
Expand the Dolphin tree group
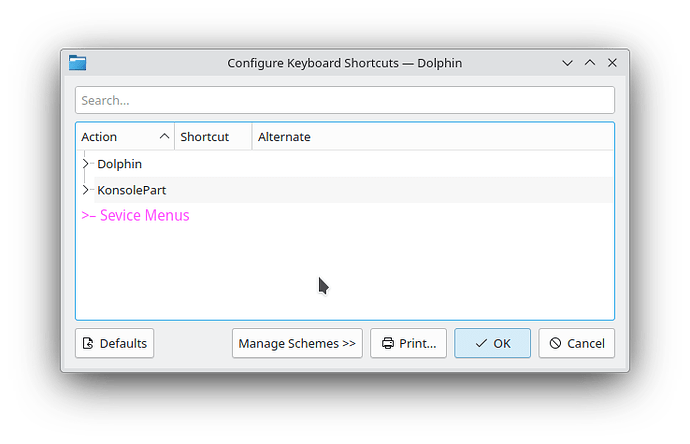(x=86, y=163)
